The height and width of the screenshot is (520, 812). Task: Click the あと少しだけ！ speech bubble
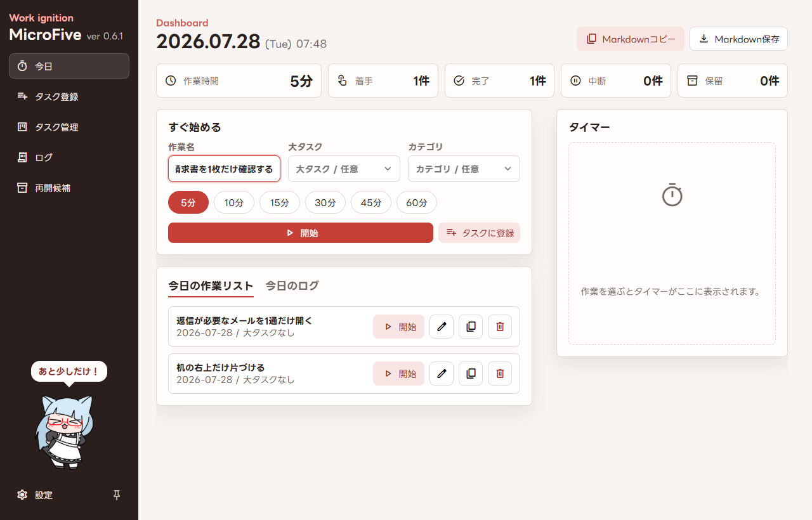(x=69, y=372)
